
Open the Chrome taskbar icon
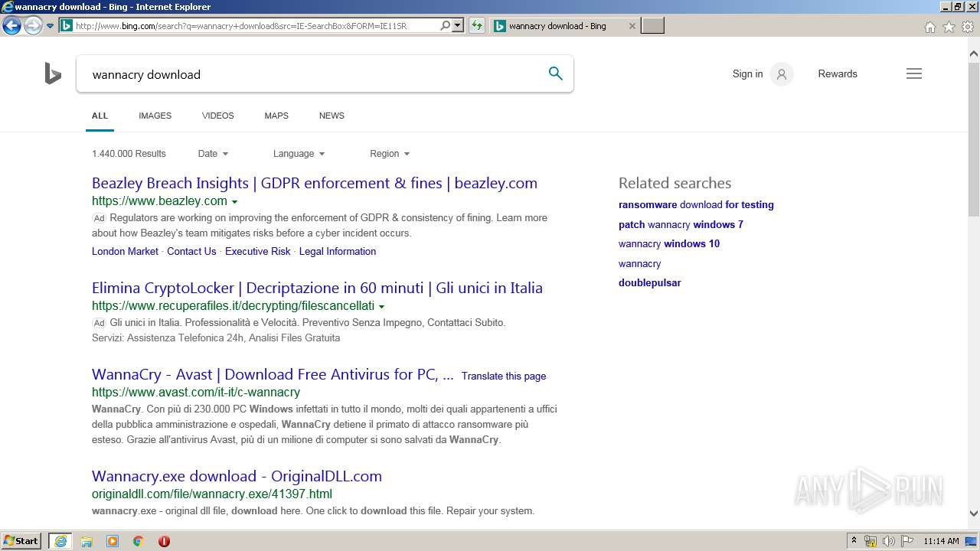139,541
